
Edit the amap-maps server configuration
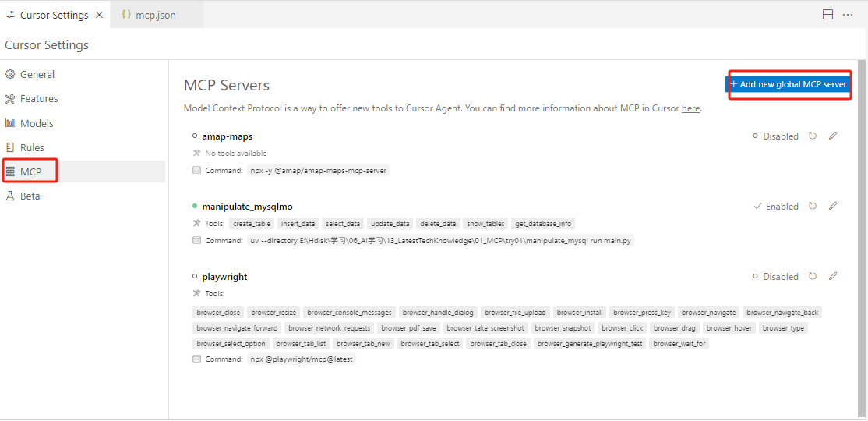(x=833, y=136)
